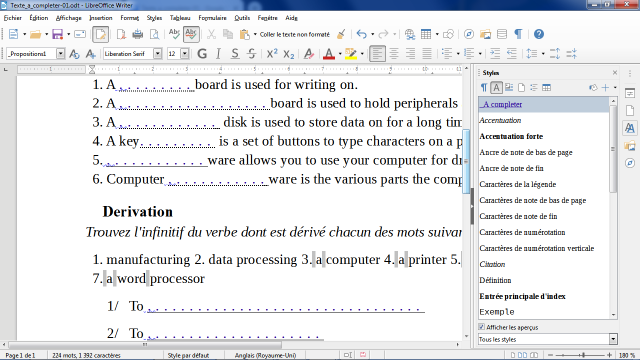Toggle Italic formatting
The image size is (640, 360).
[x=218, y=54]
